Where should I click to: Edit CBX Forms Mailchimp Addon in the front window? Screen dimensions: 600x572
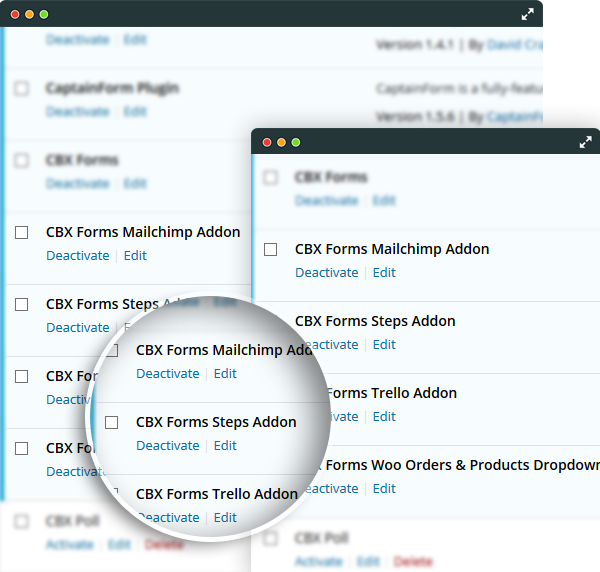coord(384,272)
